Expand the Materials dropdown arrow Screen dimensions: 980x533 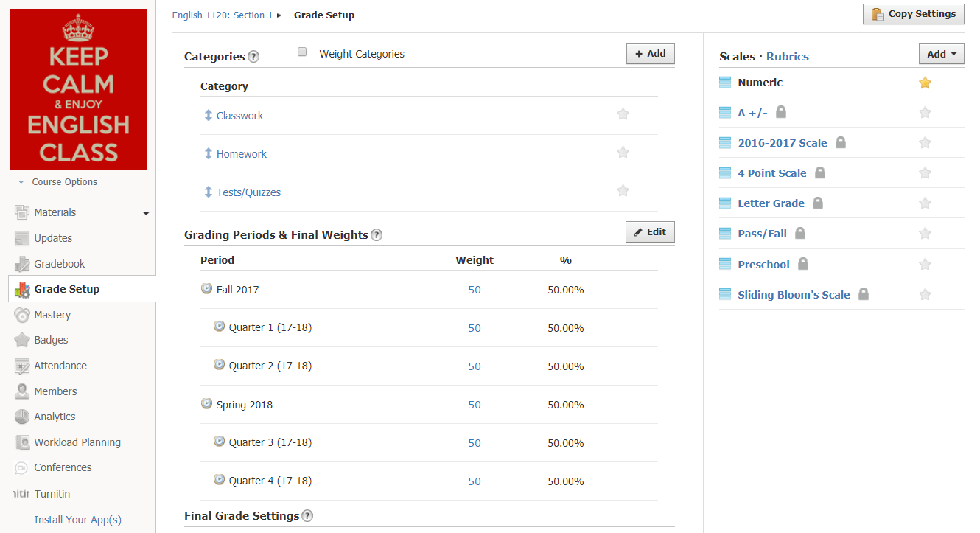tap(146, 213)
